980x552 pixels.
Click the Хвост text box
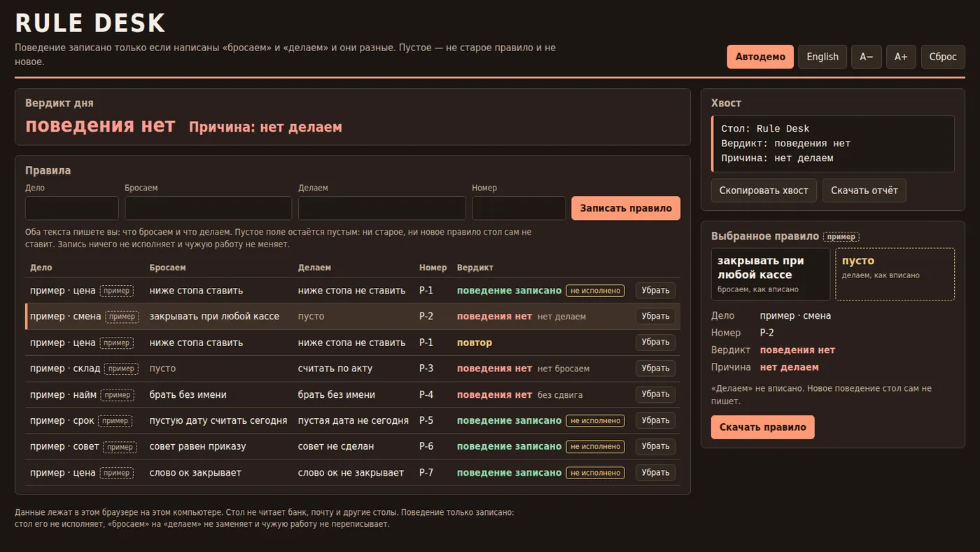(x=833, y=144)
